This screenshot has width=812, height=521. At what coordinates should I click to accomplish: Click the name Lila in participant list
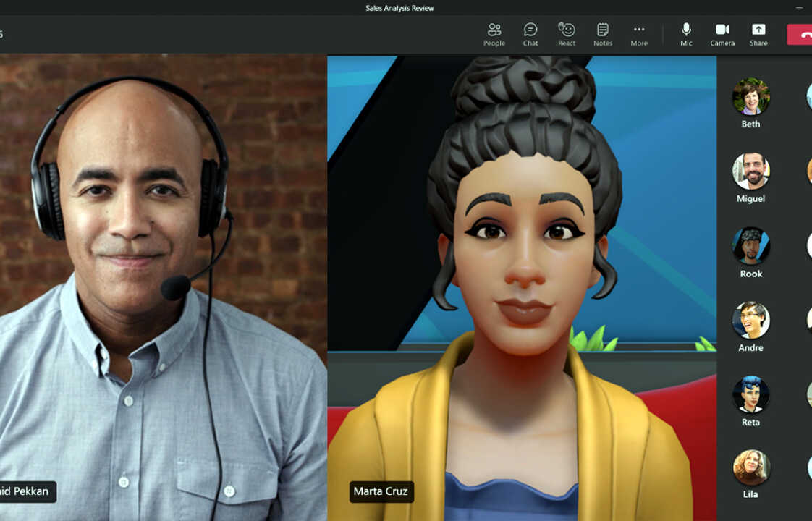click(751, 494)
